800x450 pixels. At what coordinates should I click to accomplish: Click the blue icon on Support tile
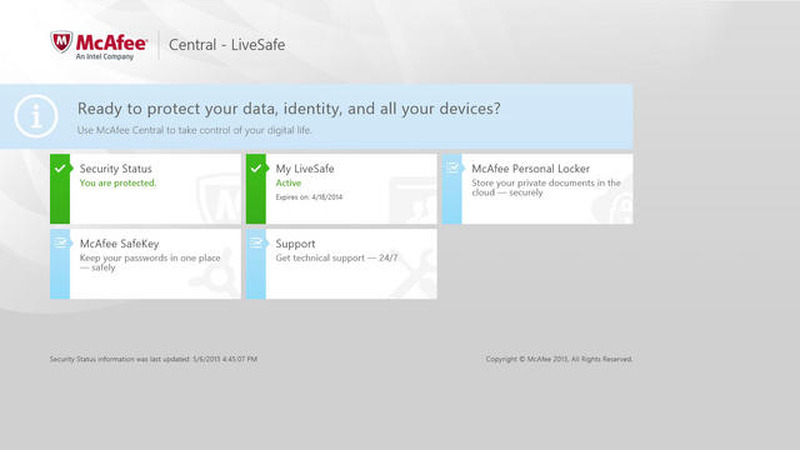pyautogui.click(x=255, y=243)
